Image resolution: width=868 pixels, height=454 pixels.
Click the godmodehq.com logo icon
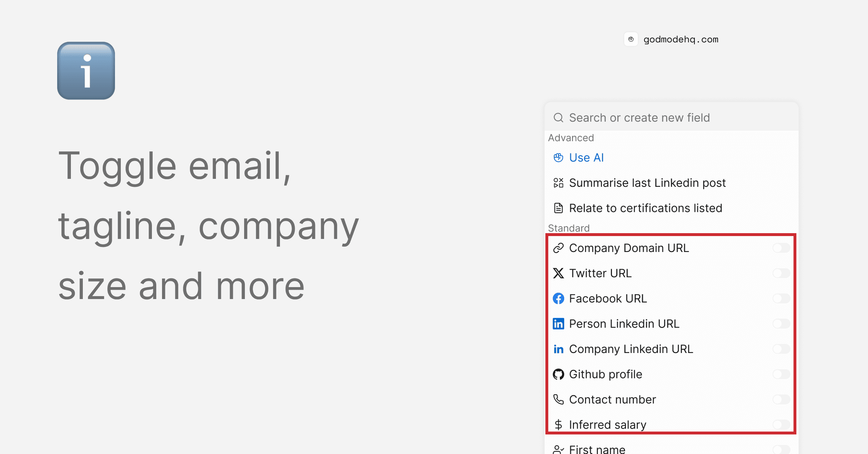tap(631, 39)
